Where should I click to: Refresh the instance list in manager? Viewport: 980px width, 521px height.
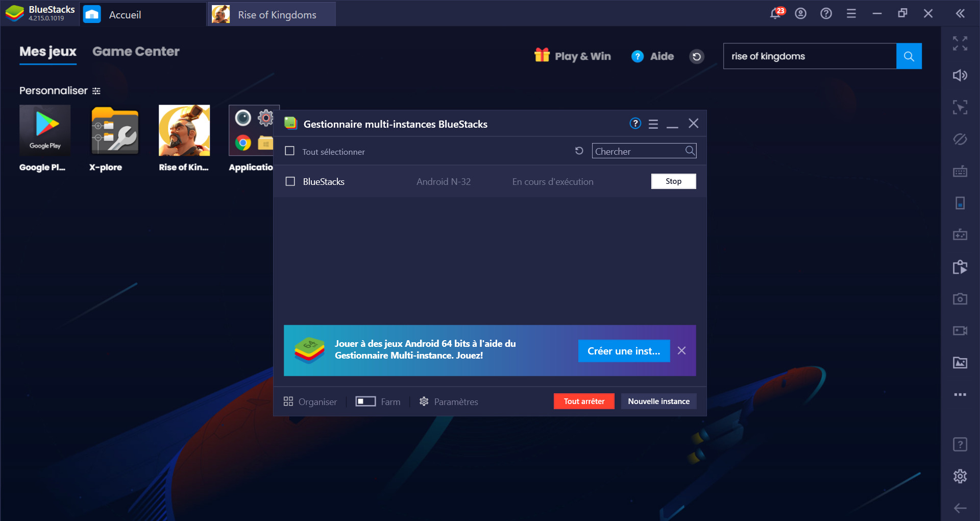pyautogui.click(x=579, y=151)
